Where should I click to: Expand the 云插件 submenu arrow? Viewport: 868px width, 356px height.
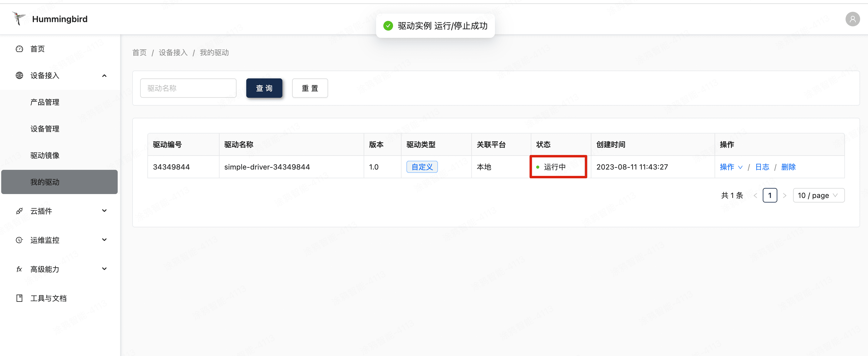point(104,211)
